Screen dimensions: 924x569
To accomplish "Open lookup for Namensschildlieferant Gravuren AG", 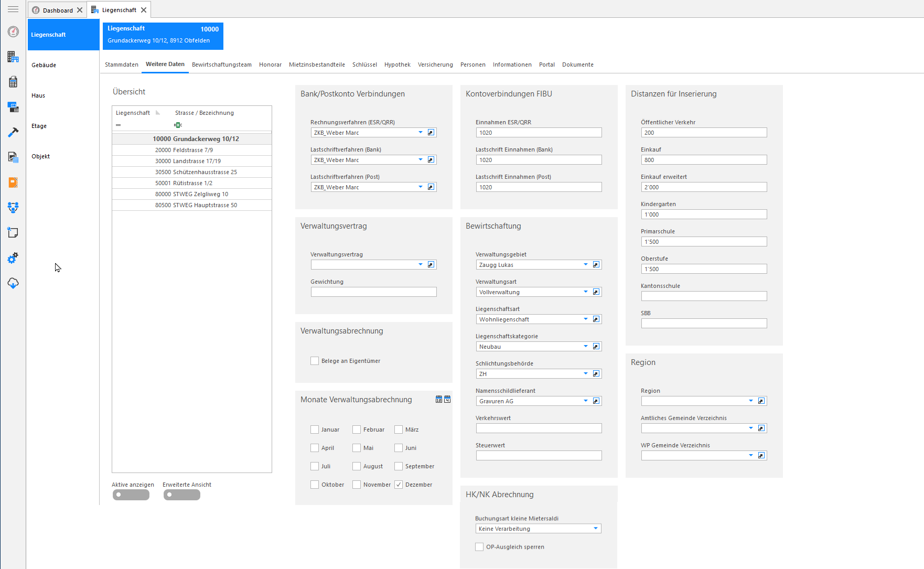I will click(x=596, y=401).
